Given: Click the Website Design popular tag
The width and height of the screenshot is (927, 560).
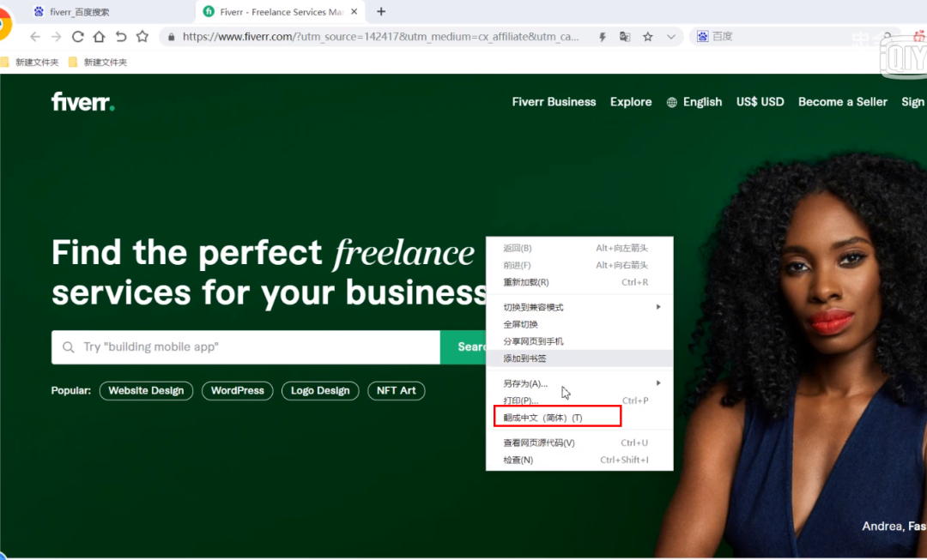Looking at the screenshot, I should [x=146, y=391].
